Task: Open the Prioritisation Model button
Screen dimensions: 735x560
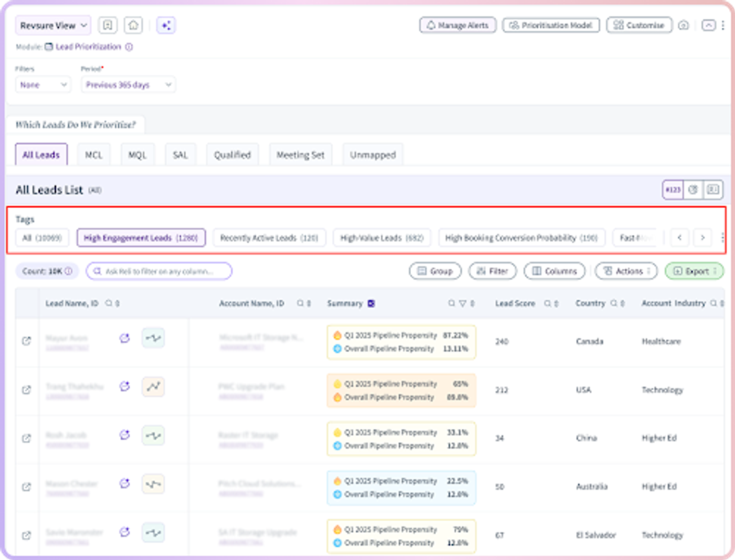Action: [551, 25]
